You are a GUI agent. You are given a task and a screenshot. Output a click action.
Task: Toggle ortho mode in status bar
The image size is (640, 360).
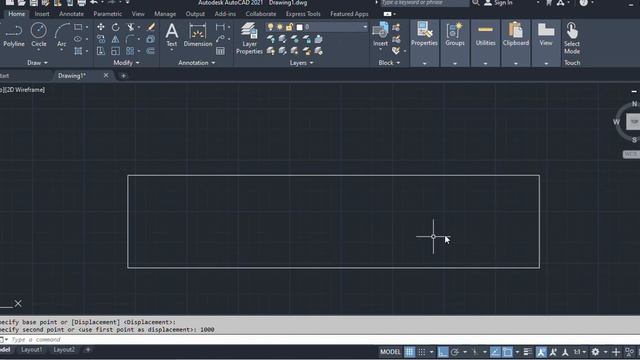[x=442, y=352]
